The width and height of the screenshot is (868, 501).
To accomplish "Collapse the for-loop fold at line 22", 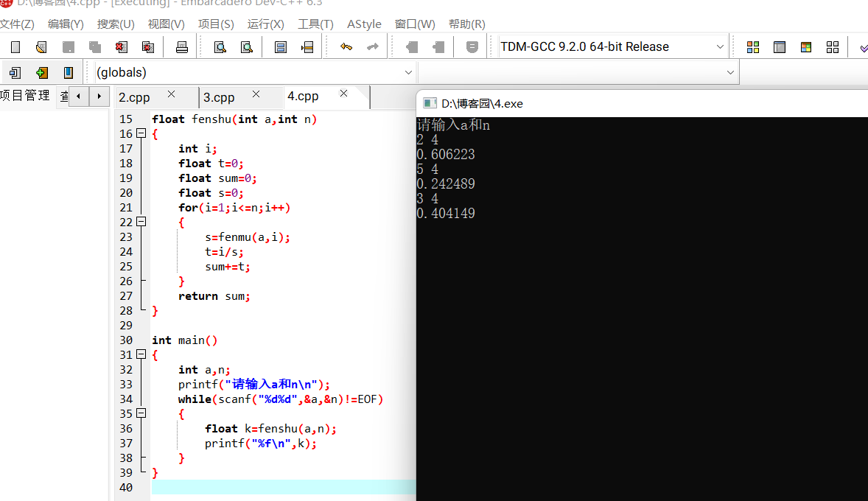I will [141, 222].
